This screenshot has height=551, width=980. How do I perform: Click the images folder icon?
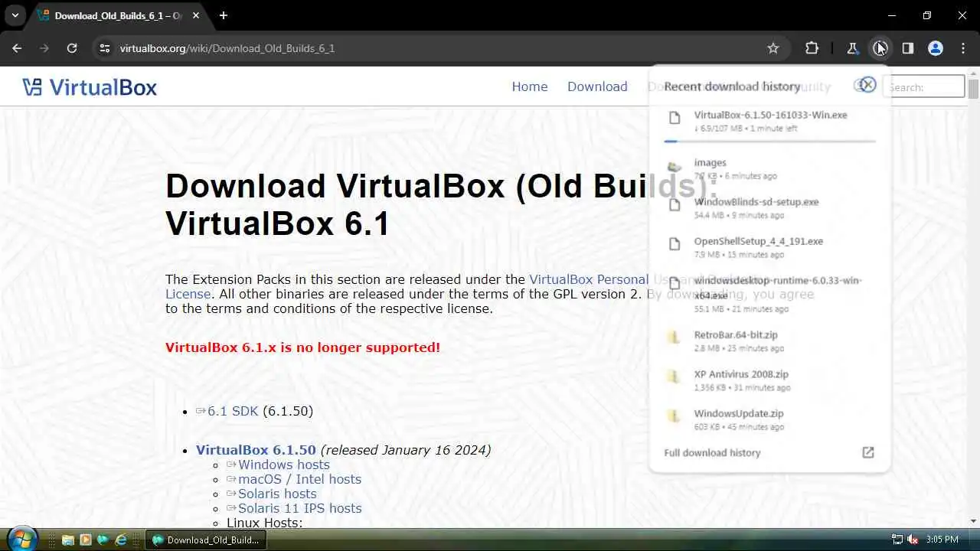[674, 167]
